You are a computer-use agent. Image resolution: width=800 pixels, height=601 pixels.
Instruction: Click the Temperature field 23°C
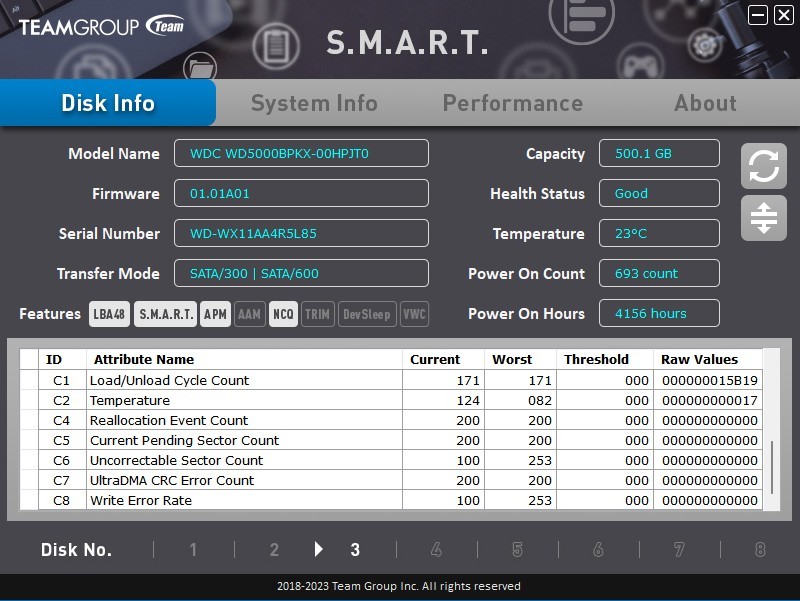click(x=659, y=233)
